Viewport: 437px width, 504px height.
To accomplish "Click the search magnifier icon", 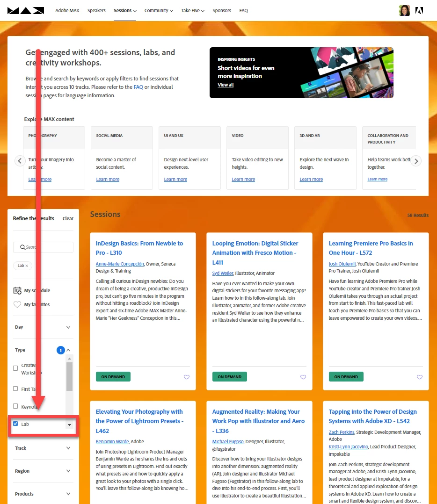I will click(x=22, y=247).
